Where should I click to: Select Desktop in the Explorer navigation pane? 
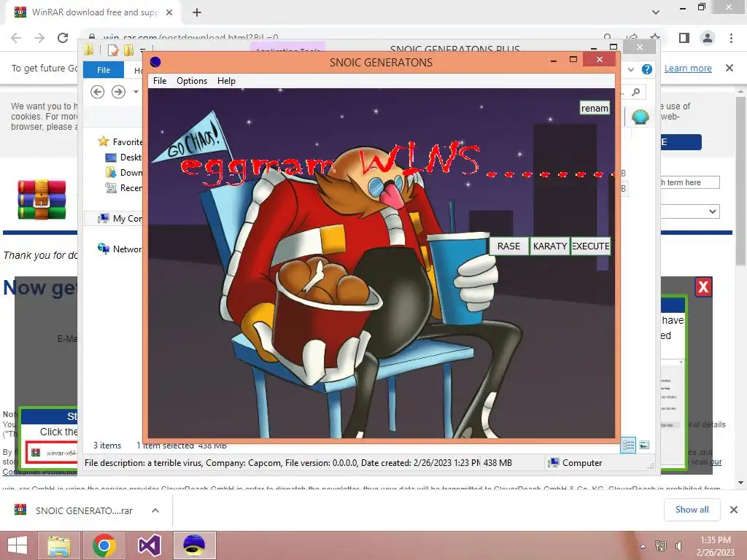(x=123, y=157)
